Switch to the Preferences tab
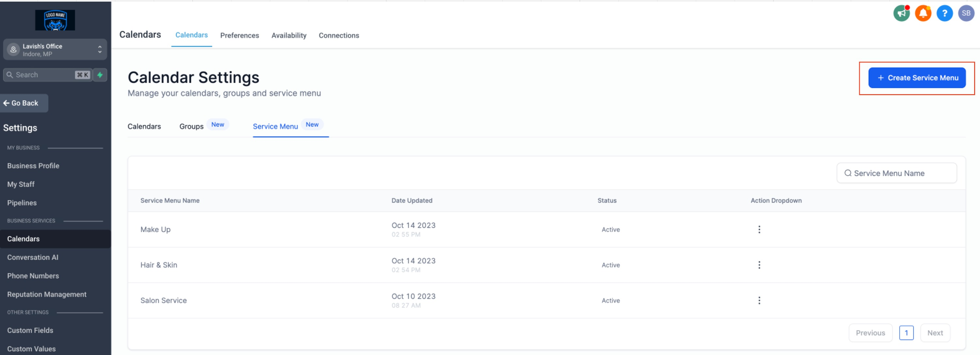The width and height of the screenshot is (980, 355). [x=239, y=35]
